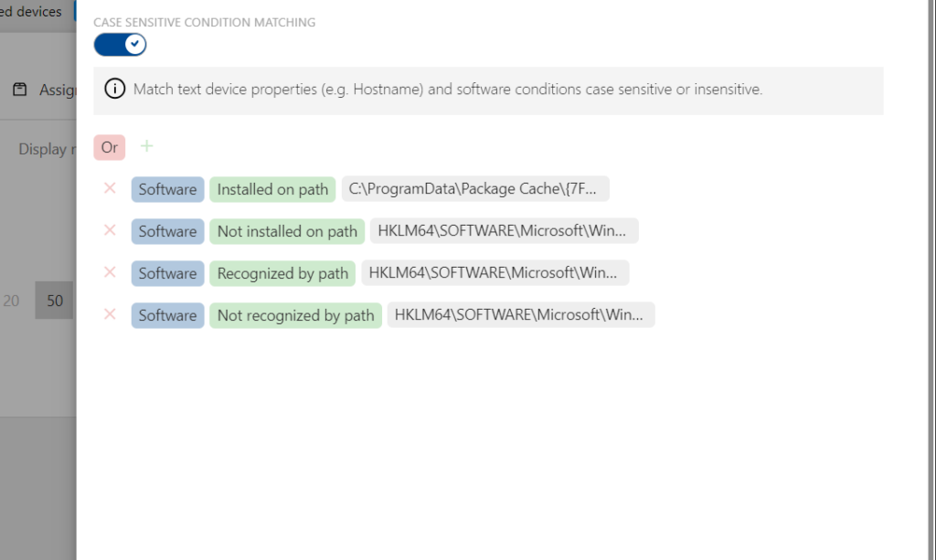936x560 pixels.
Task: Select 20 items per page
Action: coord(11,301)
